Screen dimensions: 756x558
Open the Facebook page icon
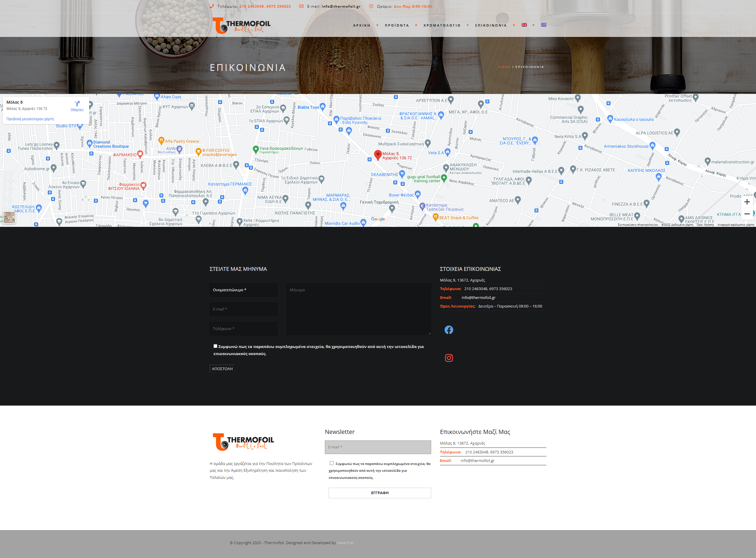coord(449,330)
